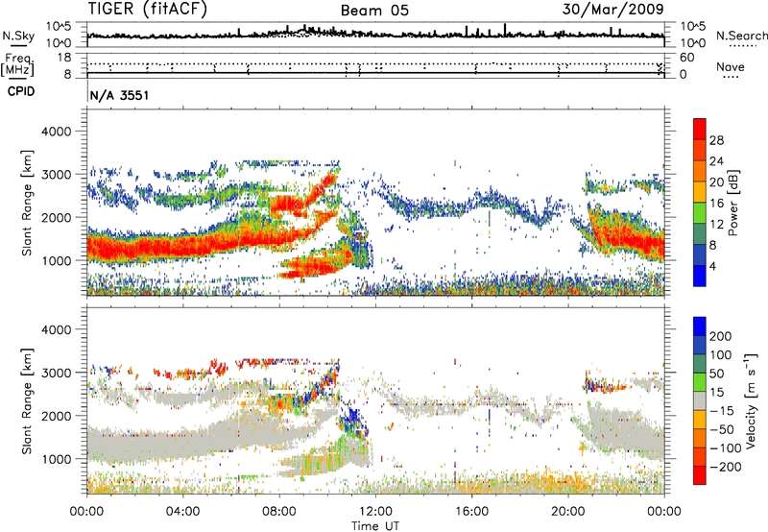768x532 pixels.
Task: Click the 200 label on velocity colorbar
Action: (721, 336)
